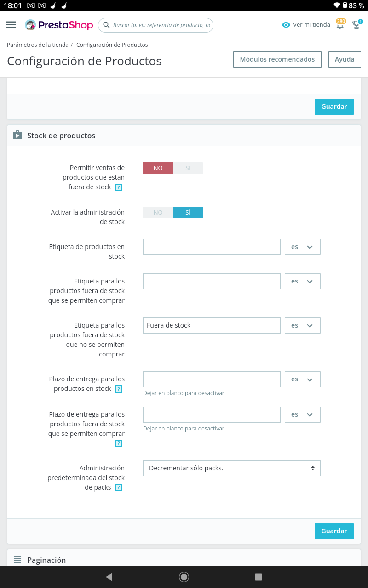Viewport: 368px width, 588px height.
Task: Click the eye icon for Ver mi tienda
Action: coord(286,25)
